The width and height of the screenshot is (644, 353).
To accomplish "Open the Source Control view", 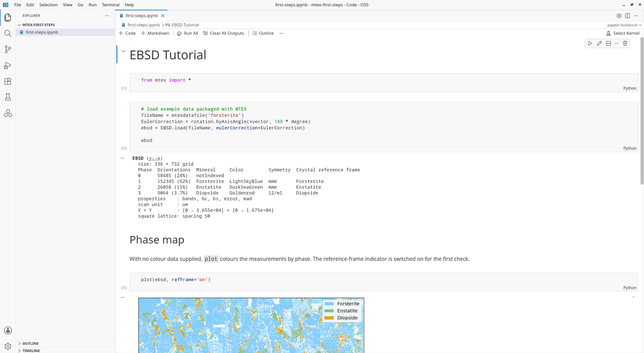I will pyautogui.click(x=8, y=49).
